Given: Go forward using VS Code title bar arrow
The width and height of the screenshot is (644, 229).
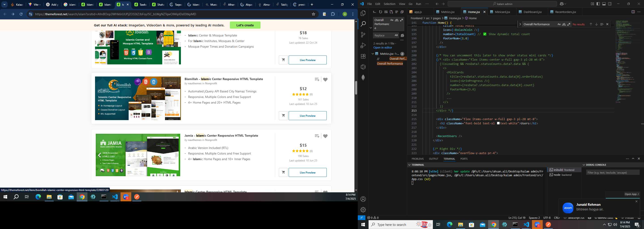Looking at the screenshot, I should (443, 4).
